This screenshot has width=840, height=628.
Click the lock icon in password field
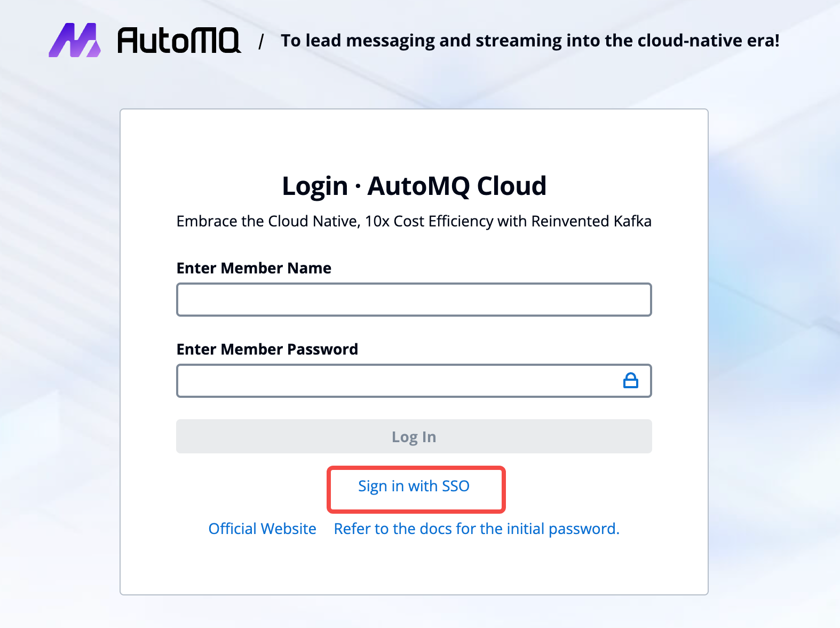point(631,380)
